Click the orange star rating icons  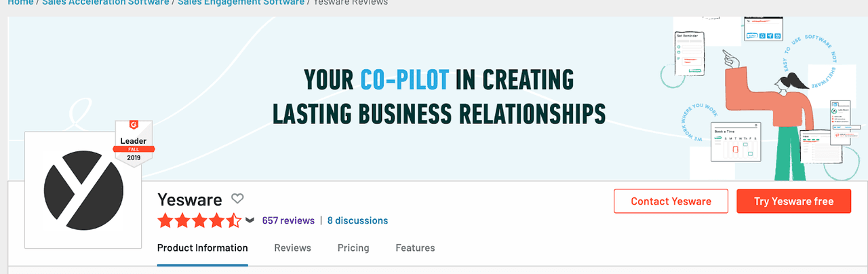tap(199, 220)
